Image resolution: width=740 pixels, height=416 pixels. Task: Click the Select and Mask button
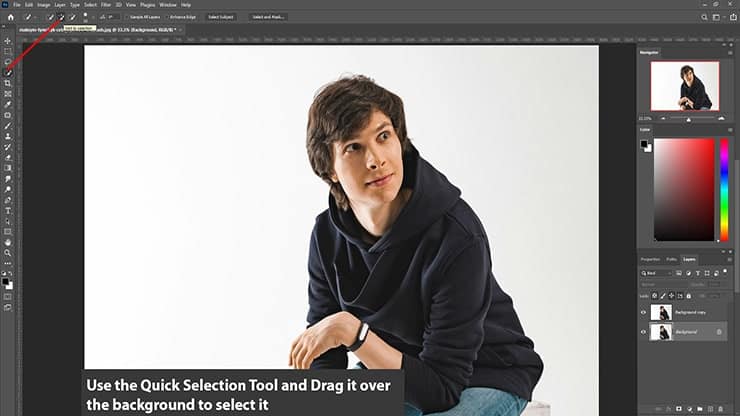click(x=268, y=17)
